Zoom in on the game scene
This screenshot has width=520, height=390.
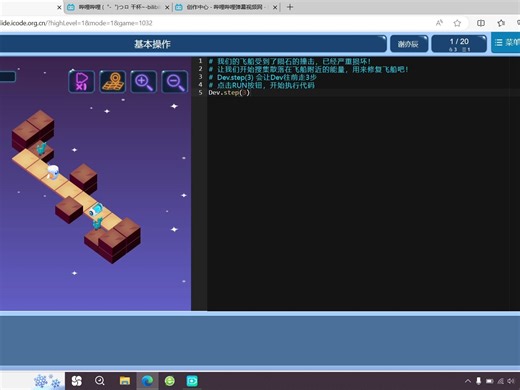point(143,82)
